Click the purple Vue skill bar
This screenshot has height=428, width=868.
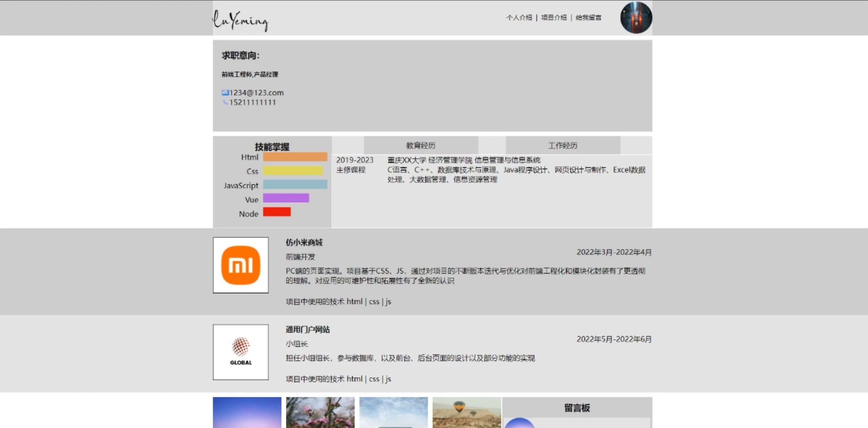(286, 198)
